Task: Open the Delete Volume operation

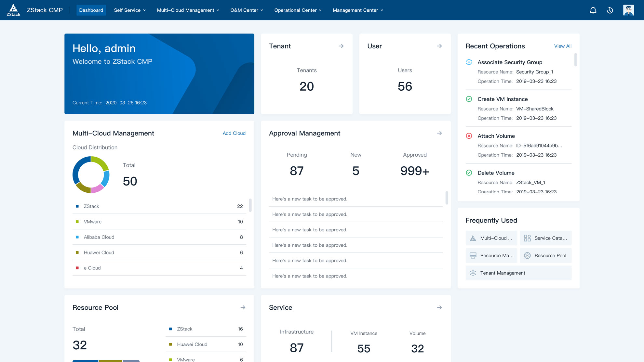Action: [x=518, y=182]
